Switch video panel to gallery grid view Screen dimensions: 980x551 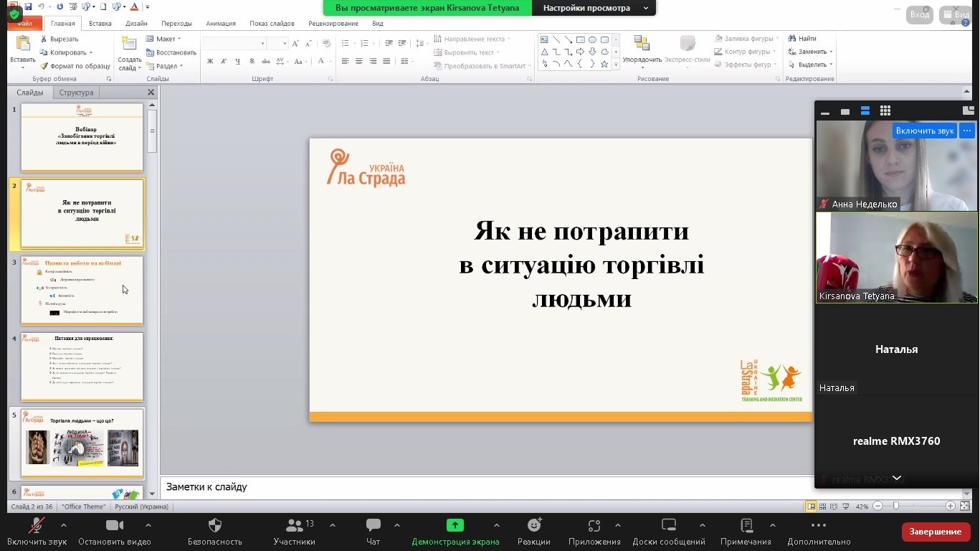(885, 110)
